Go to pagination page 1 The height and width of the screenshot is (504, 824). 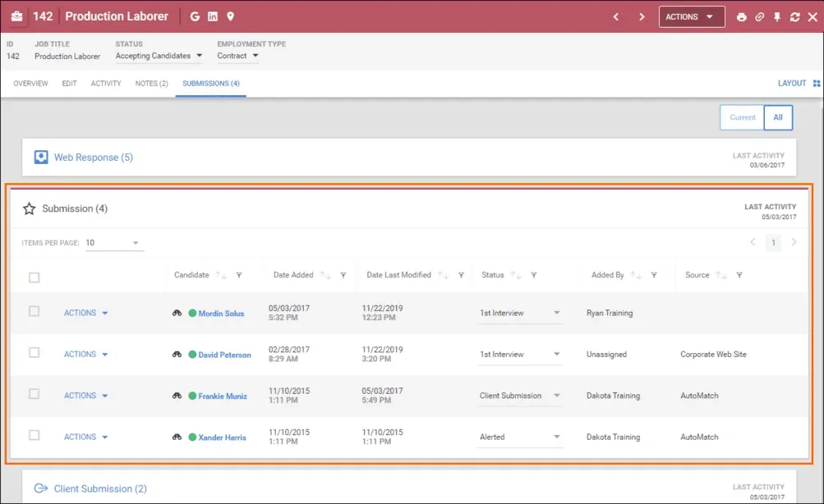click(773, 242)
